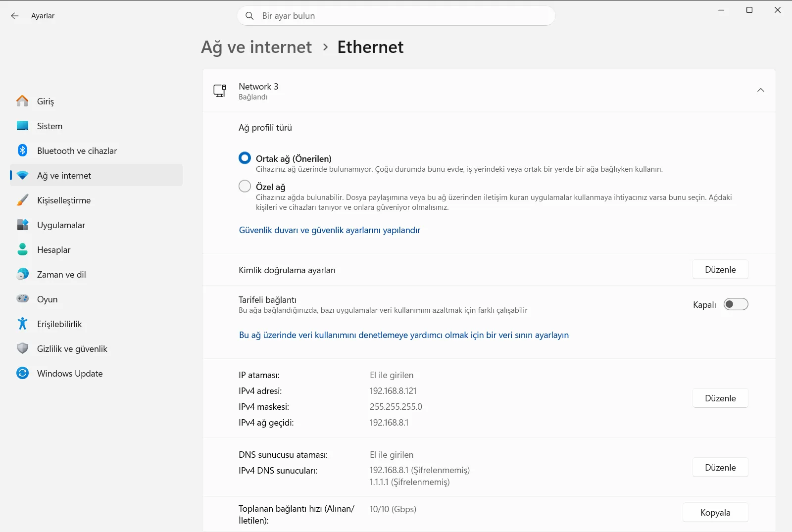The image size is (792, 532).
Task: Click the Hesaplar person icon
Action: click(22, 249)
